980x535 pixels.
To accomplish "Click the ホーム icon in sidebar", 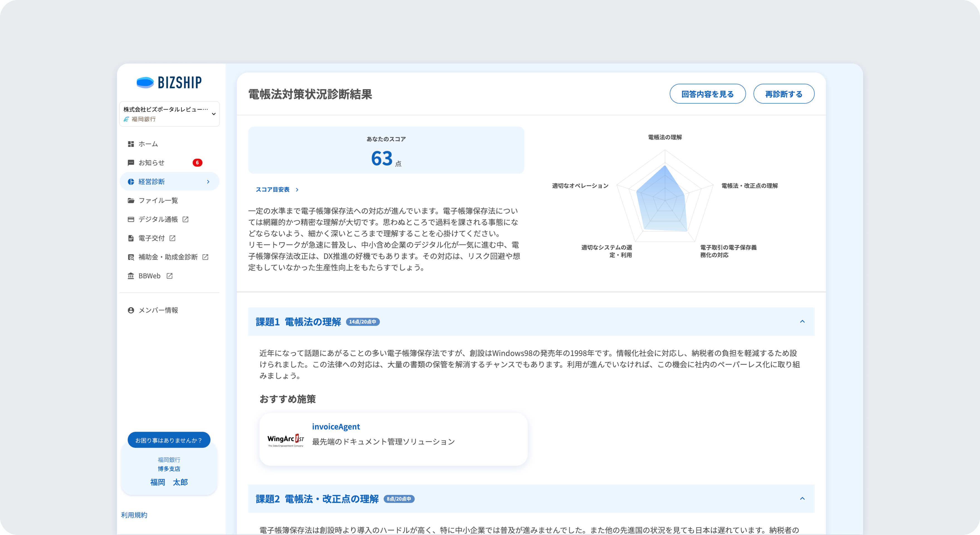I will (x=130, y=144).
